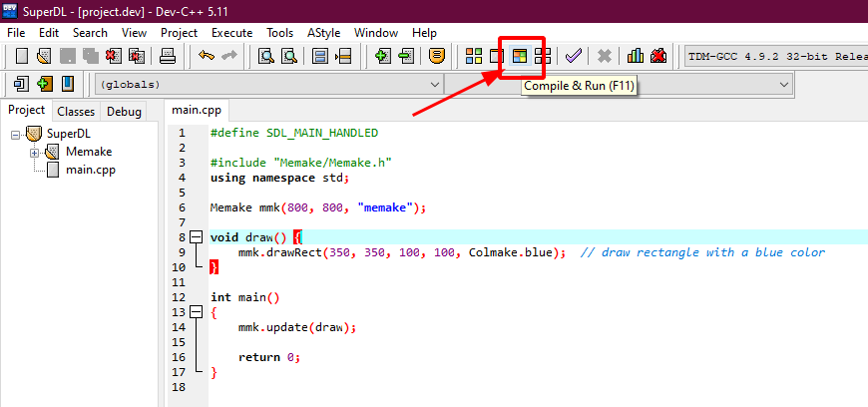
Task: Click the Syntax Check checkmark icon
Action: point(574,56)
